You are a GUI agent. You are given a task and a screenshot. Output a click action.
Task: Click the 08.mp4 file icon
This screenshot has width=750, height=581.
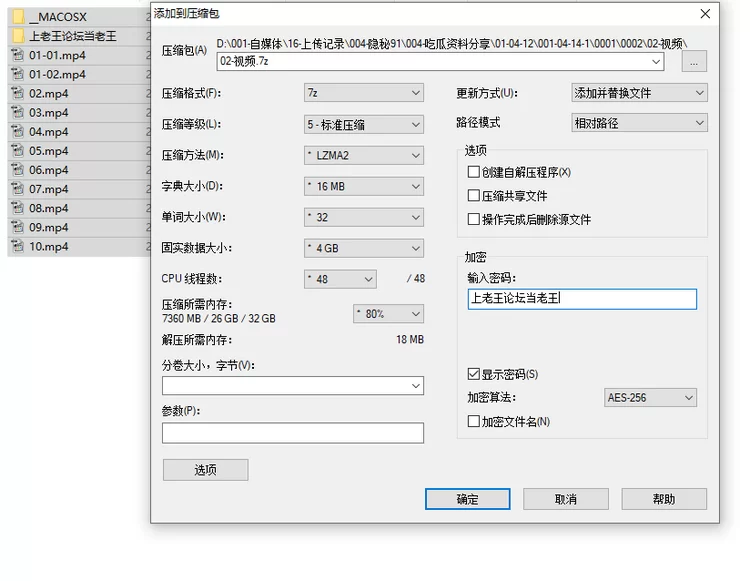[18, 208]
